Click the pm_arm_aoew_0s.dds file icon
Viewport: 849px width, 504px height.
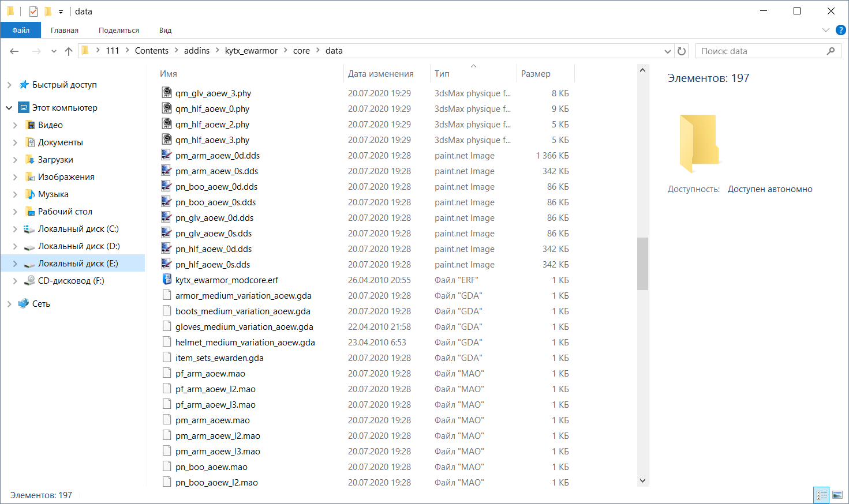pyautogui.click(x=166, y=171)
